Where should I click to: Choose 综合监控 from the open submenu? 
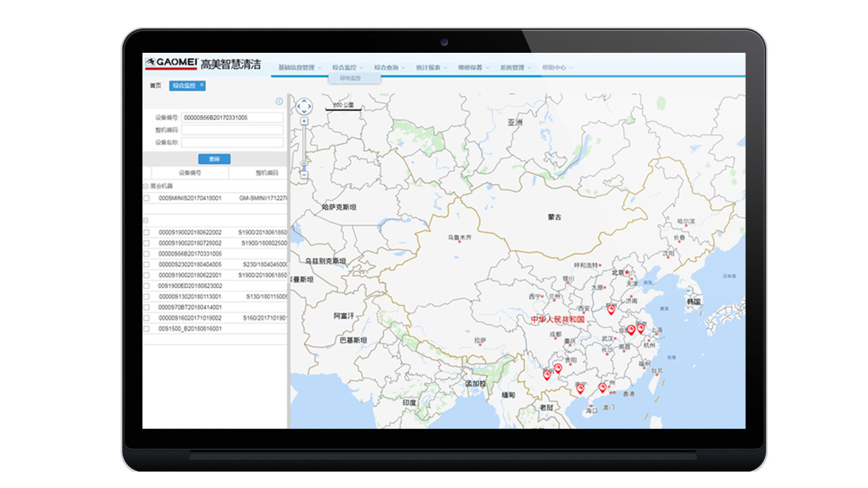tap(351, 79)
